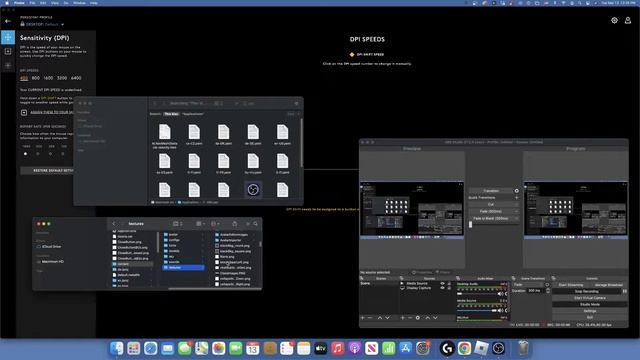Open view switcher dropdown in textures Finder window

tap(178, 224)
